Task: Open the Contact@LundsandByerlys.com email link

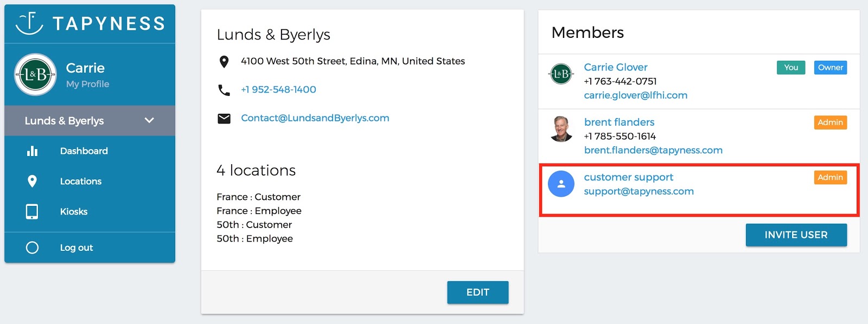Action: tap(315, 118)
